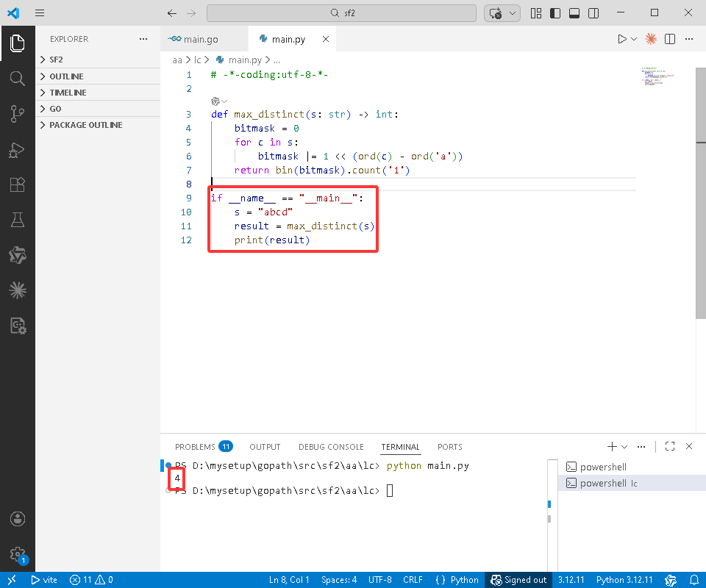This screenshot has height=588, width=706.
Task: Open the Manage settings gear
Action: 17,554
